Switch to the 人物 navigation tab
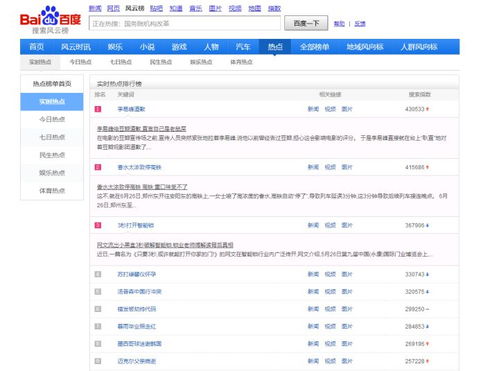Screen dimensions: 499x371 click(211, 47)
